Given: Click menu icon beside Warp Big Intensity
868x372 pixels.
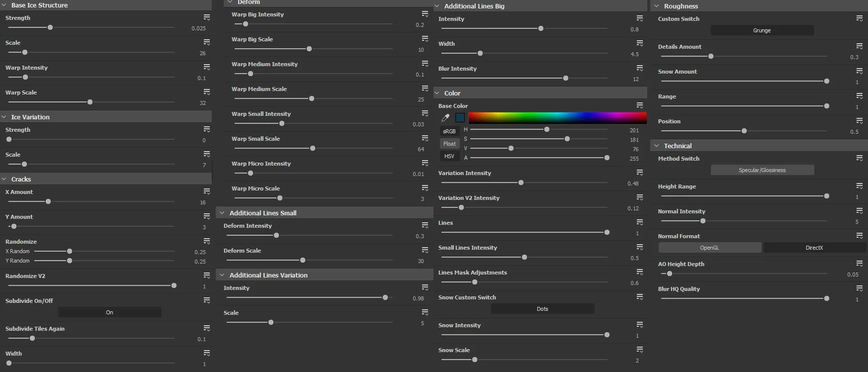Looking at the screenshot, I should coord(425,14).
